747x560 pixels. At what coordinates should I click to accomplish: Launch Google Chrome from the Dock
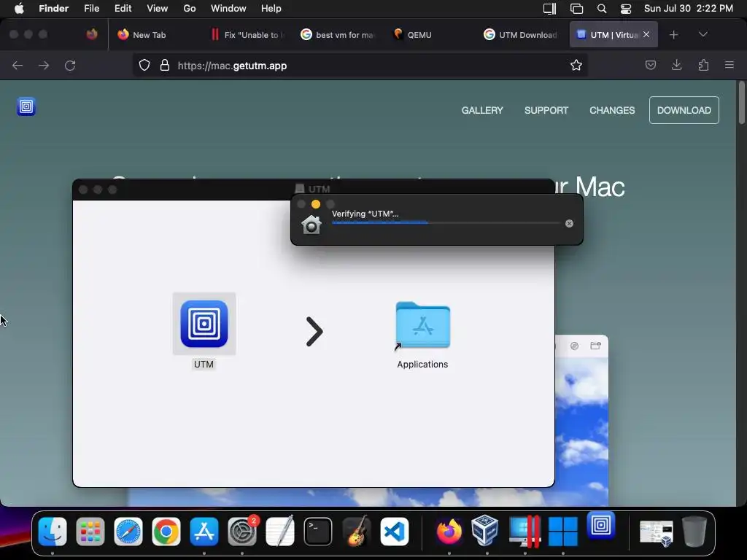pos(166,532)
